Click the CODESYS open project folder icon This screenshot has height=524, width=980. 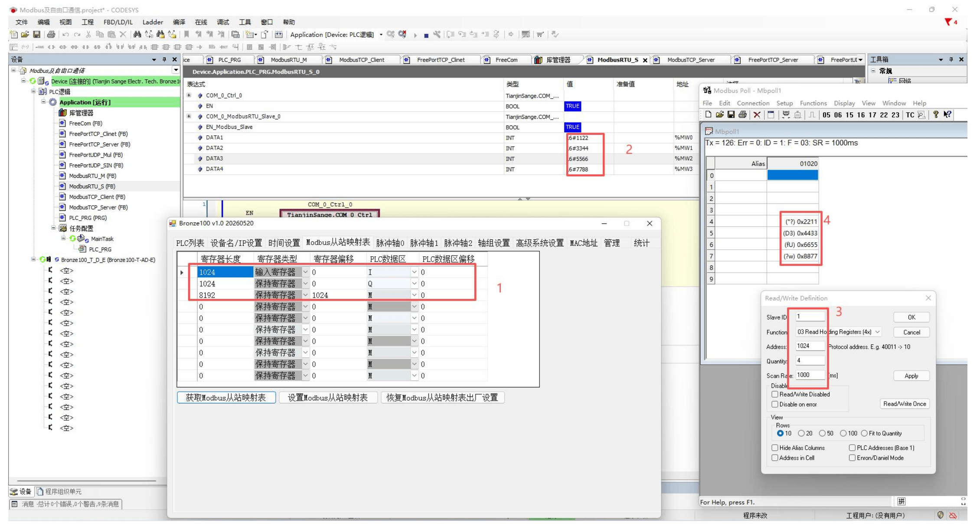click(25, 34)
